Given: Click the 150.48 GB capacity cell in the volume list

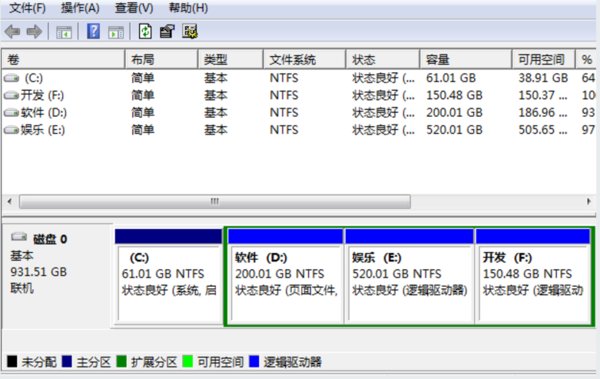Looking at the screenshot, I should pos(454,95).
